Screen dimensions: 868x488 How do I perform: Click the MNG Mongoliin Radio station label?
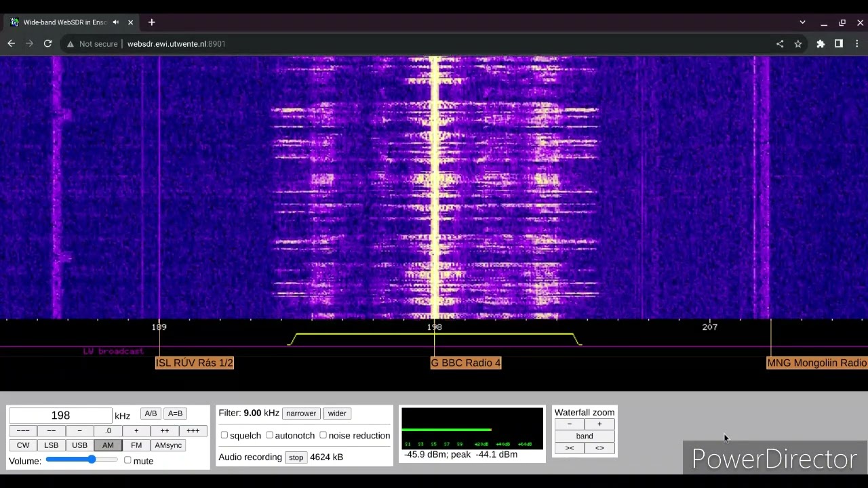click(817, 363)
